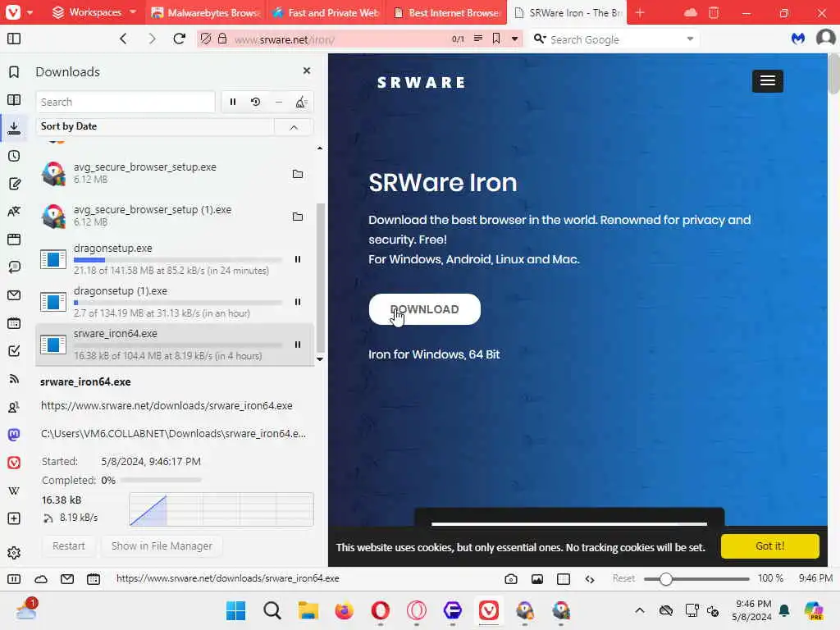Click the webpage vertical scrollbar thumb
The width and height of the screenshot is (840, 630).
click(833, 73)
